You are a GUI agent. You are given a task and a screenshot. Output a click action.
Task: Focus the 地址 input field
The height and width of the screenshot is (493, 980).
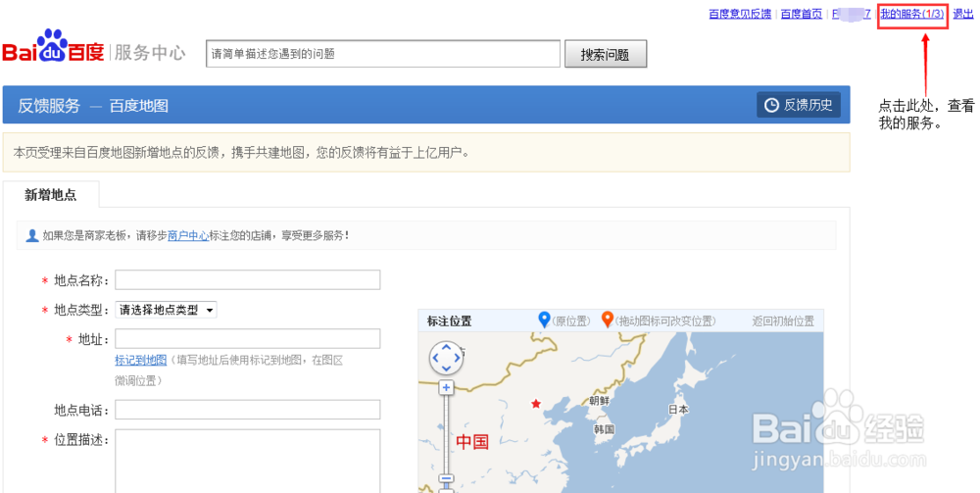[248, 339]
